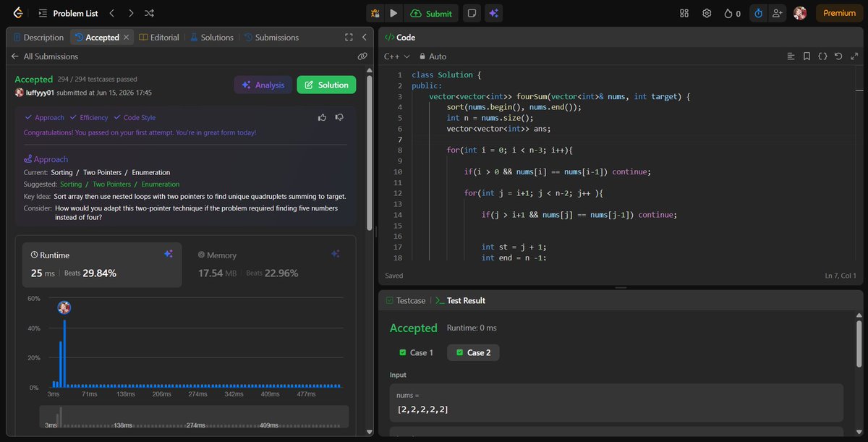868x442 pixels.
Task: Copy submission link icon
Action: click(x=362, y=56)
